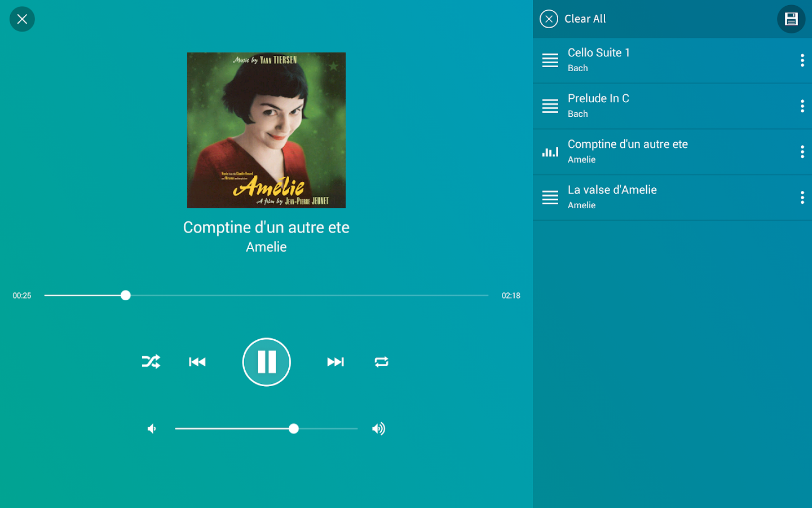Open options for Prelude In C

tap(802, 106)
